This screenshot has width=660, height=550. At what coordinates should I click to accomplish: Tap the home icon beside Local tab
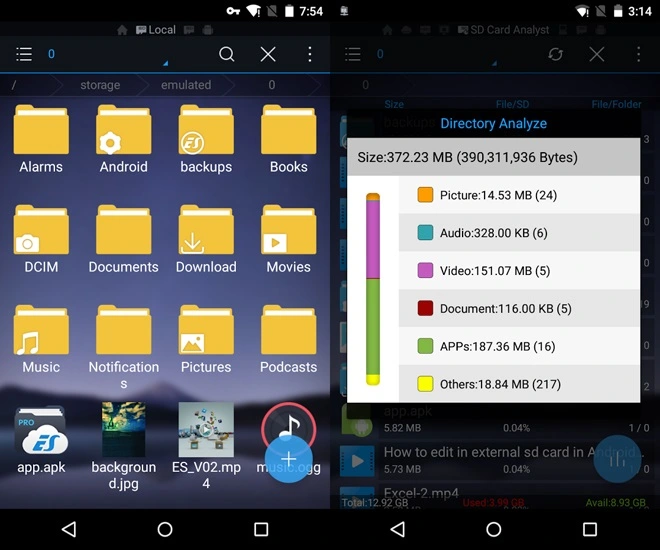[x=122, y=30]
